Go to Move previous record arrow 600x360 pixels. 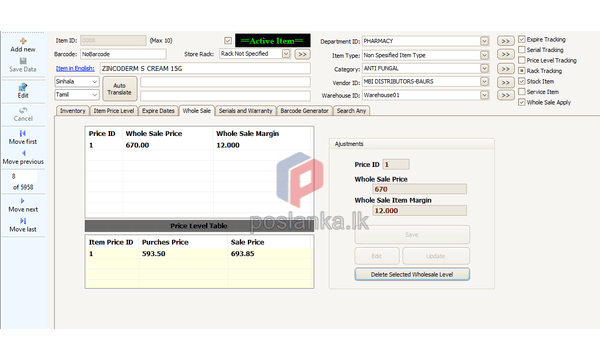(x=23, y=153)
